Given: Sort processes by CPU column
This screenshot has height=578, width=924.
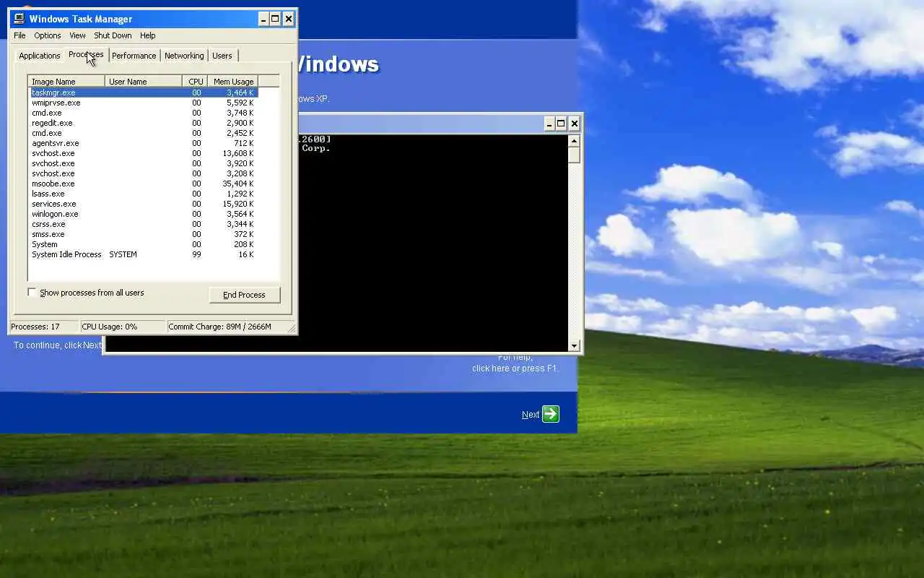Looking at the screenshot, I should click(195, 82).
